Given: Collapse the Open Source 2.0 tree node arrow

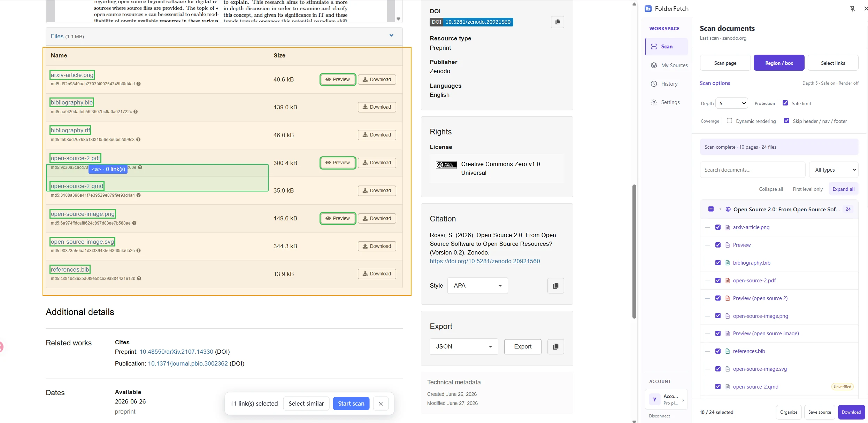Looking at the screenshot, I should (x=720, y=209).
